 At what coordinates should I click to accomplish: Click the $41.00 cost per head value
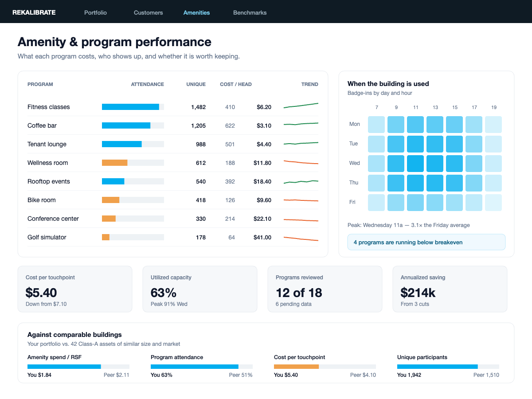(x=262, y=237)
